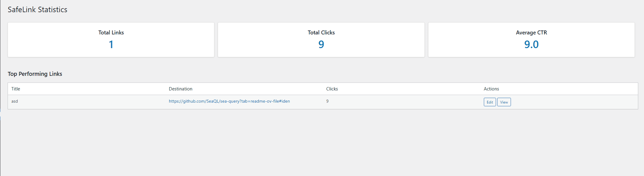Click asd row space right of View button

click(574, 102)
